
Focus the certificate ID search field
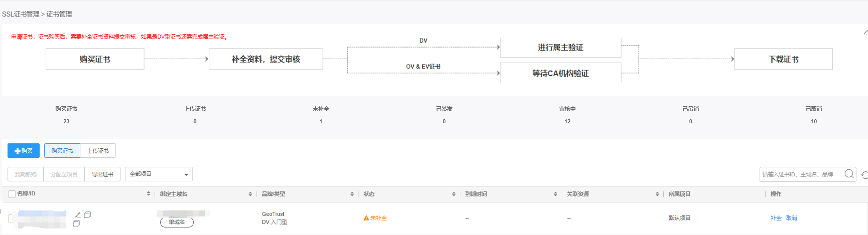tap(800, 174)
